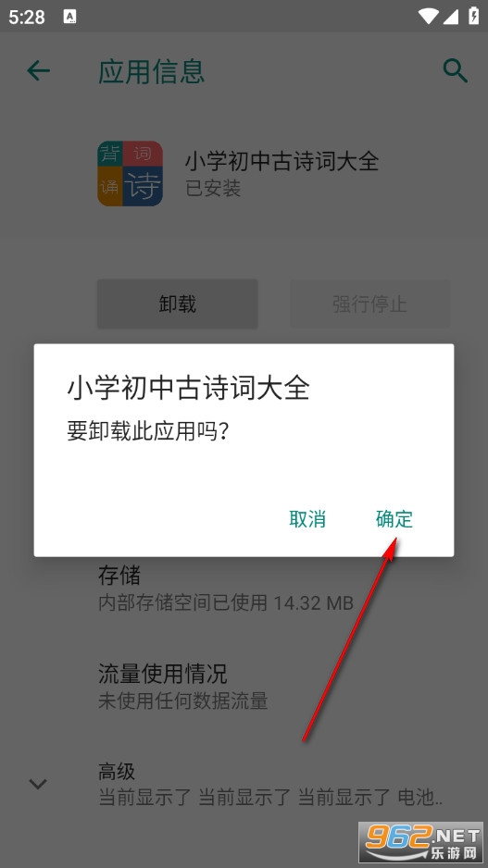Tap the clock showing 5:28
This screenshot has height=868, width=488.
[27, 17]
